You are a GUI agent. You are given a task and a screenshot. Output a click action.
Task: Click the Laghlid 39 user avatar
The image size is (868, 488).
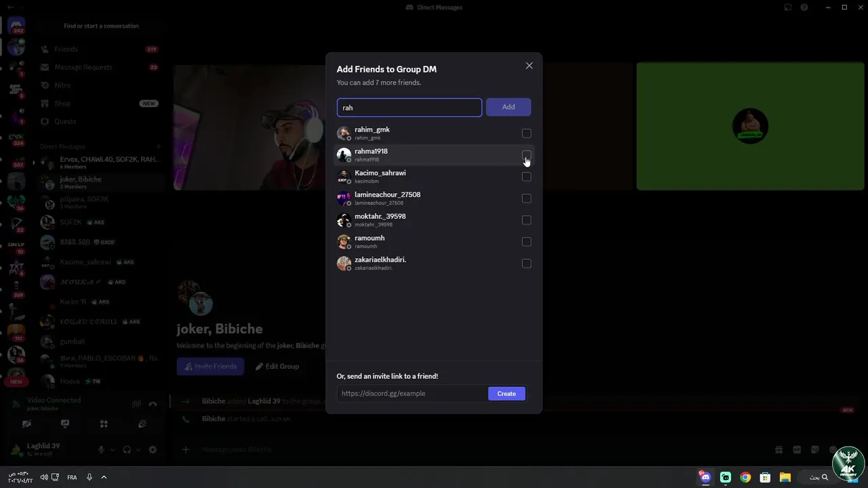pyautogui.click(x=16, y=449)
